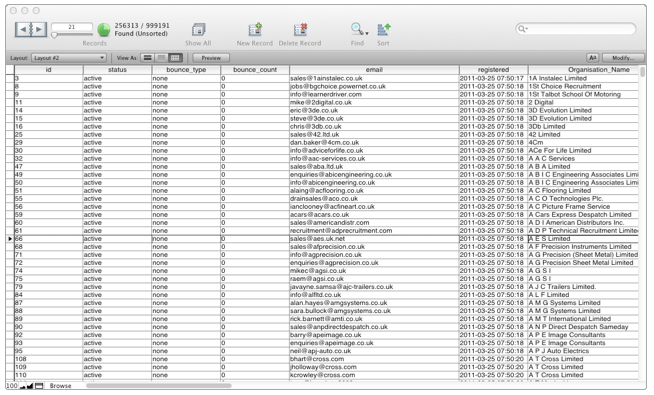Click email bhart@cross.com
This screenshot has height=395, width=654.
(374, 359)
